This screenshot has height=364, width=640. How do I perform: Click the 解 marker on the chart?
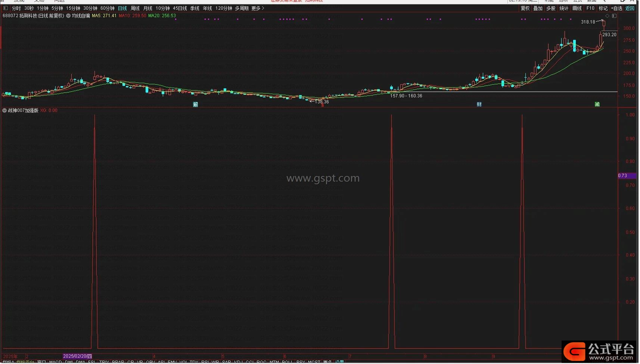tap(195, 104)
